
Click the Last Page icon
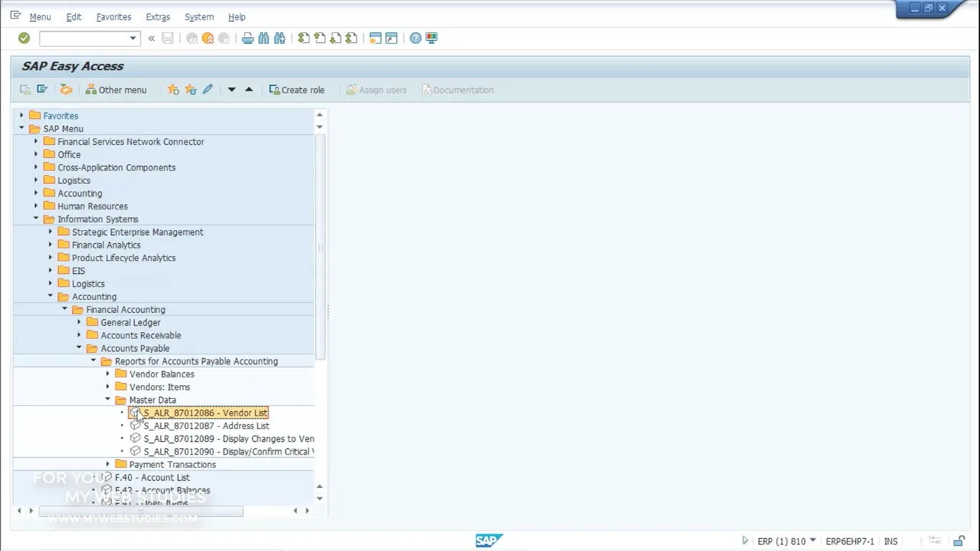click(352, 38)
